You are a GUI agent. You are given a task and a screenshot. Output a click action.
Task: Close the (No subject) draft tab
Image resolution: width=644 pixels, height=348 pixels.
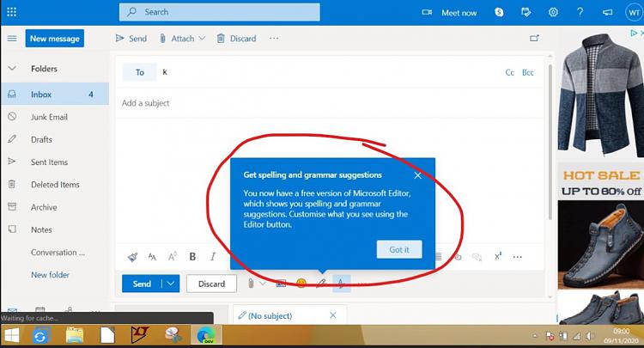click(333, 315)
